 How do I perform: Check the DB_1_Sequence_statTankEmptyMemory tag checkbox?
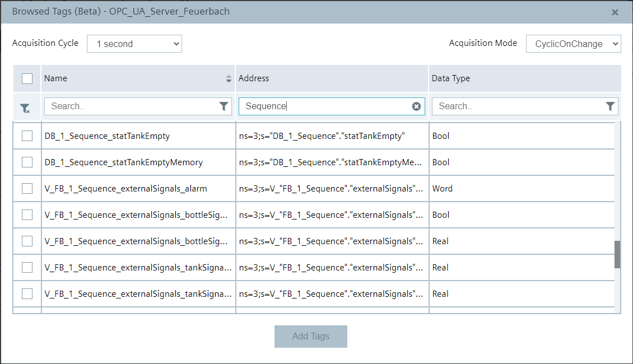(x=26, y=162)
